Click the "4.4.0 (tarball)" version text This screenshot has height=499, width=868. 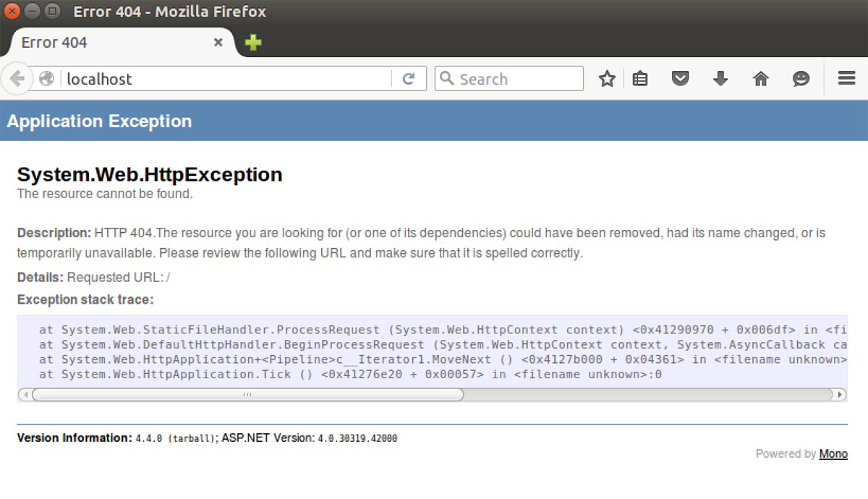click(x=175, y=438)
